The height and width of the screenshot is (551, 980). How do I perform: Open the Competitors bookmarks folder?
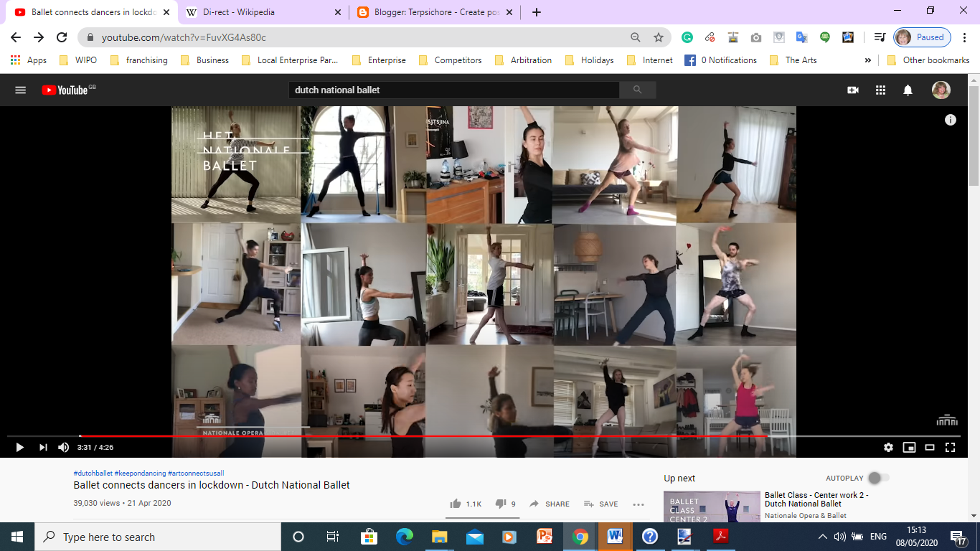[450, 60]
